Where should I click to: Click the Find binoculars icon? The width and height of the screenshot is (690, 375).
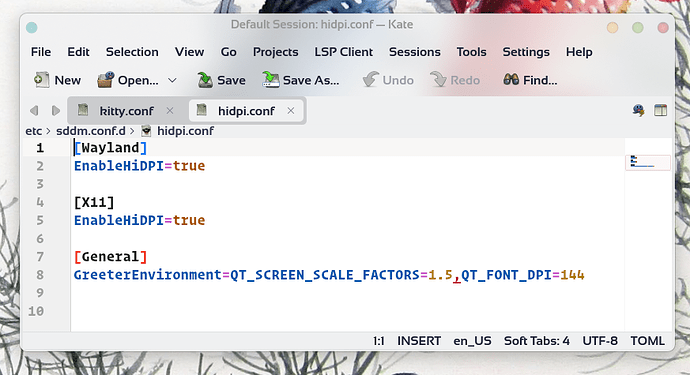511,80
